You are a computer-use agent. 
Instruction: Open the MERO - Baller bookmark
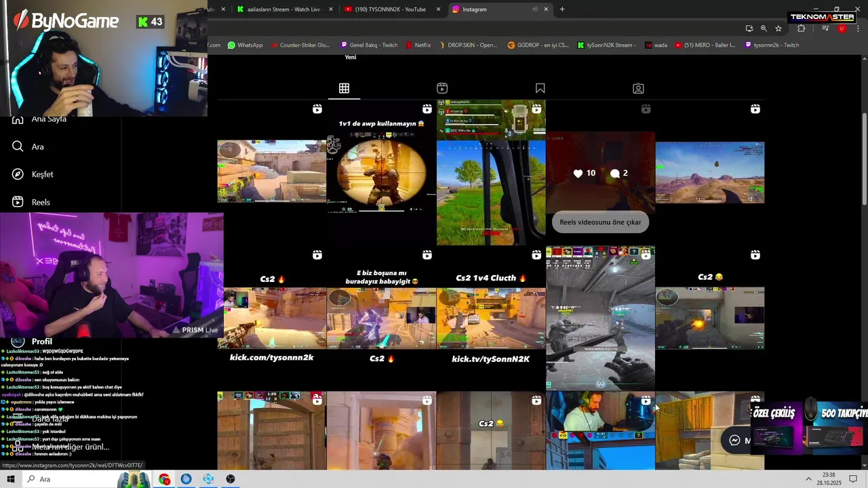pyautogui.click(x=705, y=45)
